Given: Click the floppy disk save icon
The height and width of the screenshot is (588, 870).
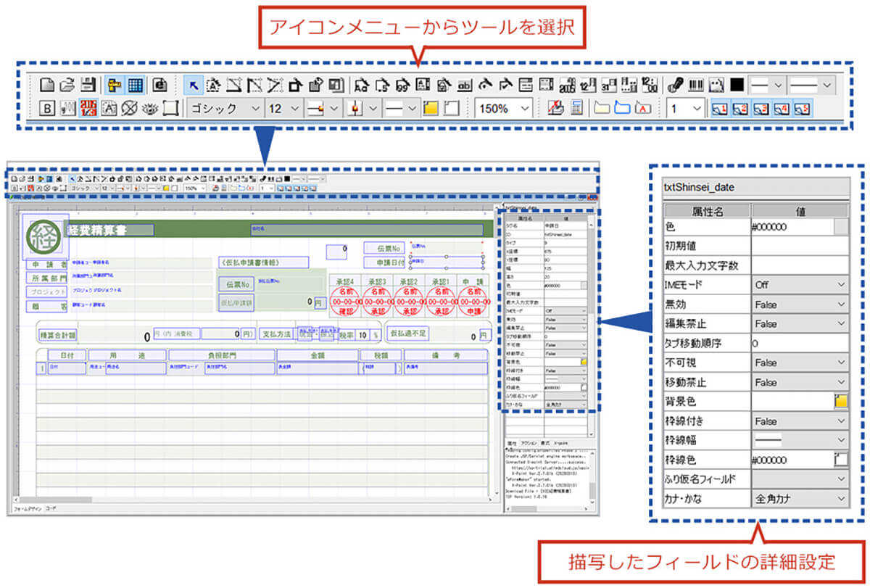Looking at the screenshot, I should click(x=87, y=84).
